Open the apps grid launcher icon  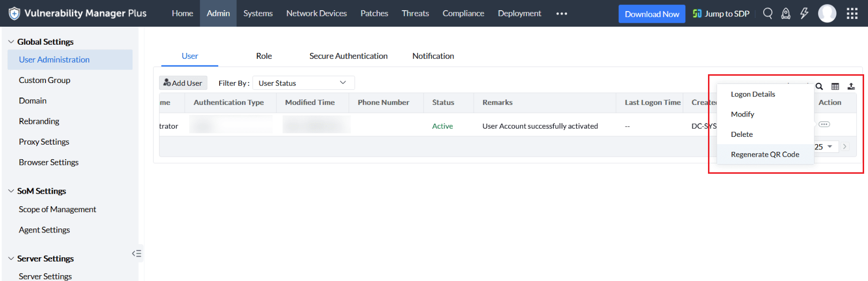tap(852, 14)
